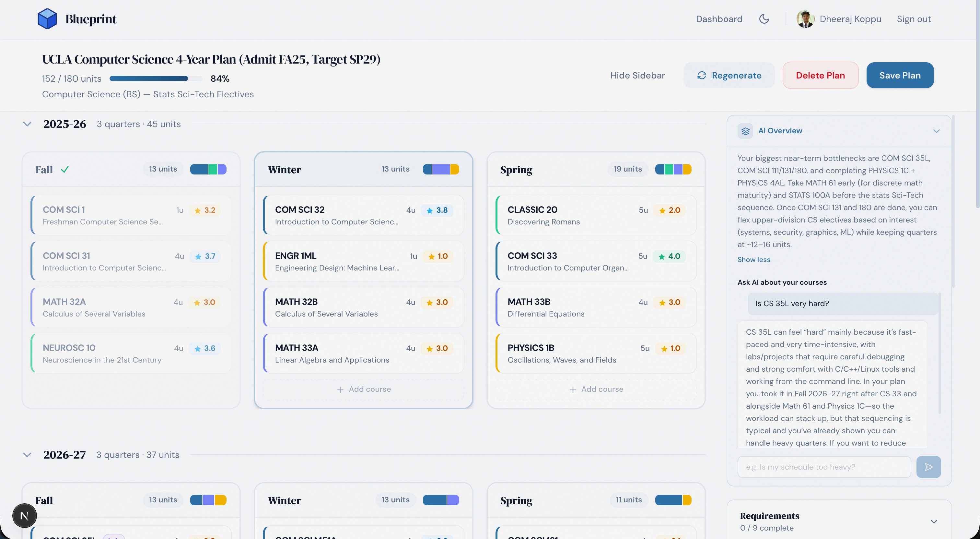Screen dimensions: 980x539
Task: Toggle dark mode moon icon
Action: [764, 19]
